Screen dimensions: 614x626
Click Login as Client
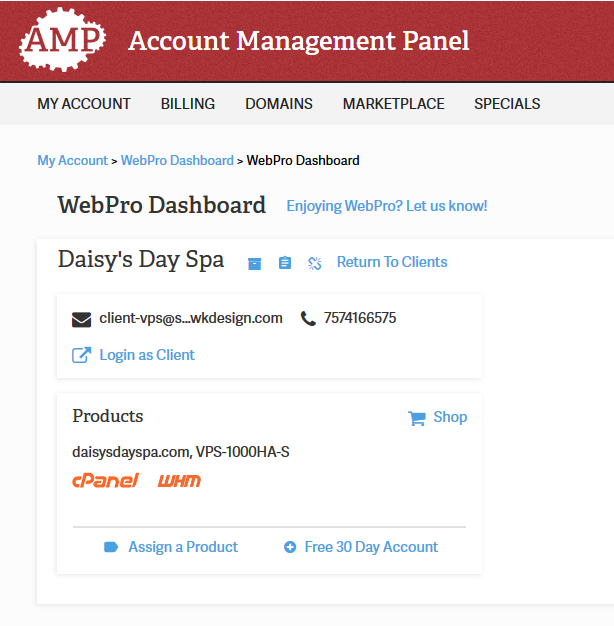click(146, 355)
